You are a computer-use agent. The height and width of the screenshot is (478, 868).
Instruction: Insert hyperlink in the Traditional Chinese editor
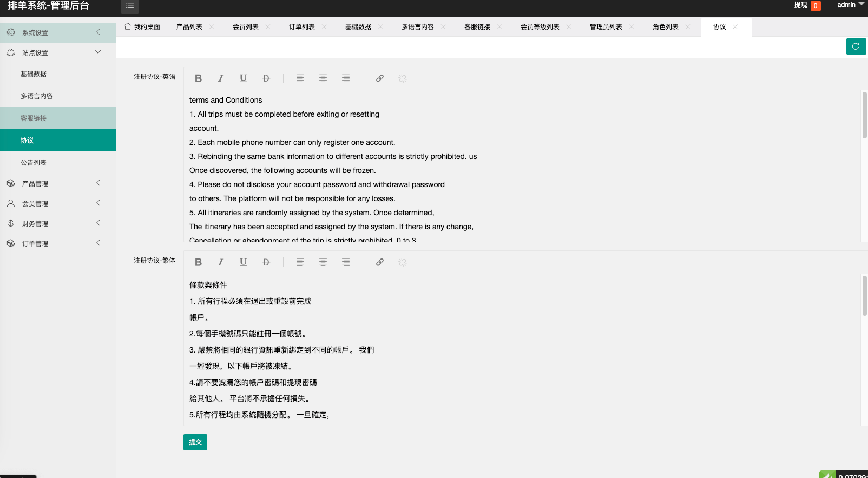coord(380,262)
